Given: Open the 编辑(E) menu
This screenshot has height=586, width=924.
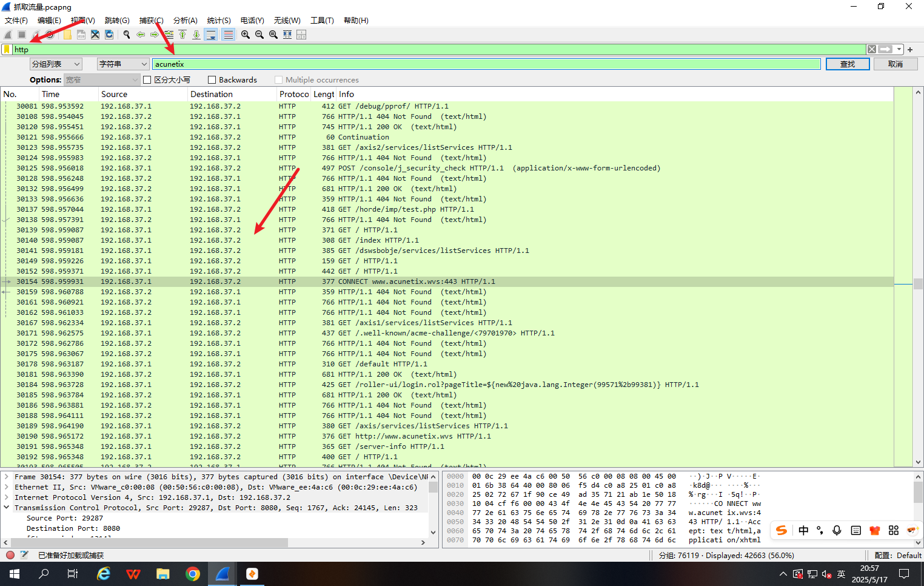Looking at the screenshot, I should point(49,20).
